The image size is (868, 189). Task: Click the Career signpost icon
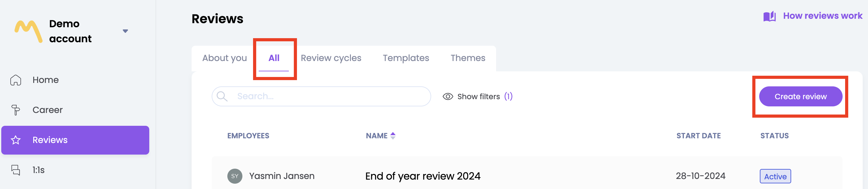pos(16,110)
